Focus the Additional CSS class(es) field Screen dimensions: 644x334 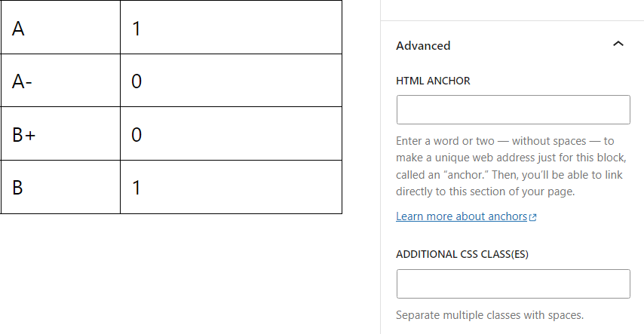pos(513,283)
